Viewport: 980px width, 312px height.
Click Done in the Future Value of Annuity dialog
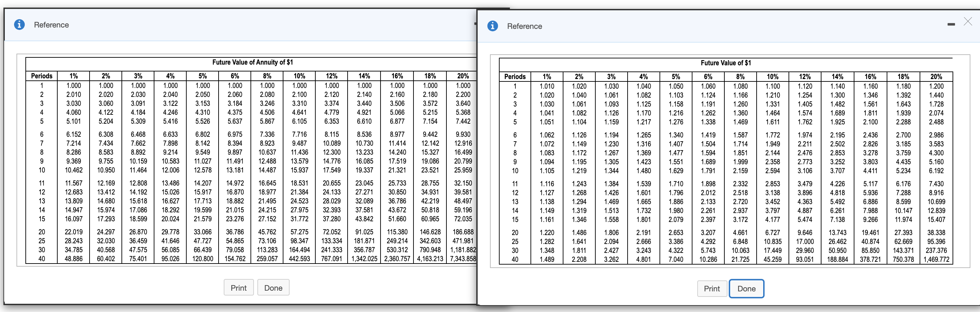click(273, 287)
